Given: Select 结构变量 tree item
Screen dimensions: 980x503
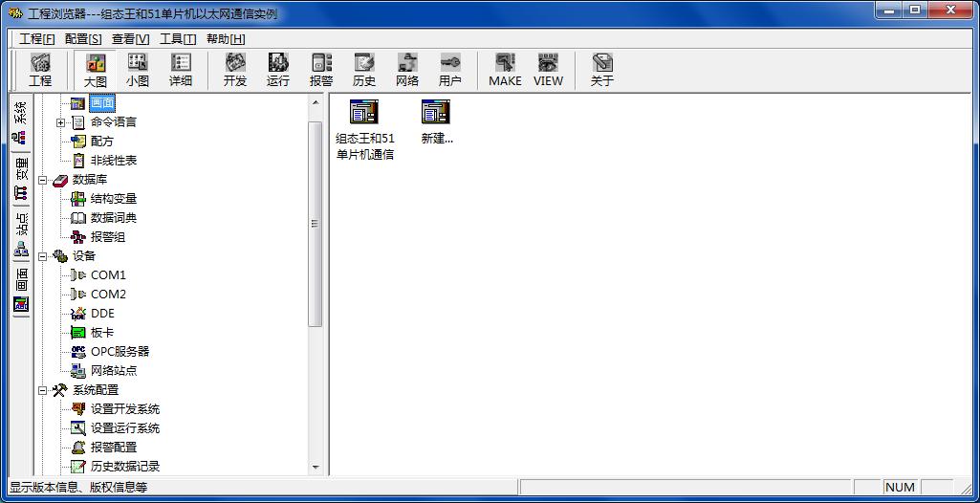Looking at the screenshot, I should tap(114, 199).
